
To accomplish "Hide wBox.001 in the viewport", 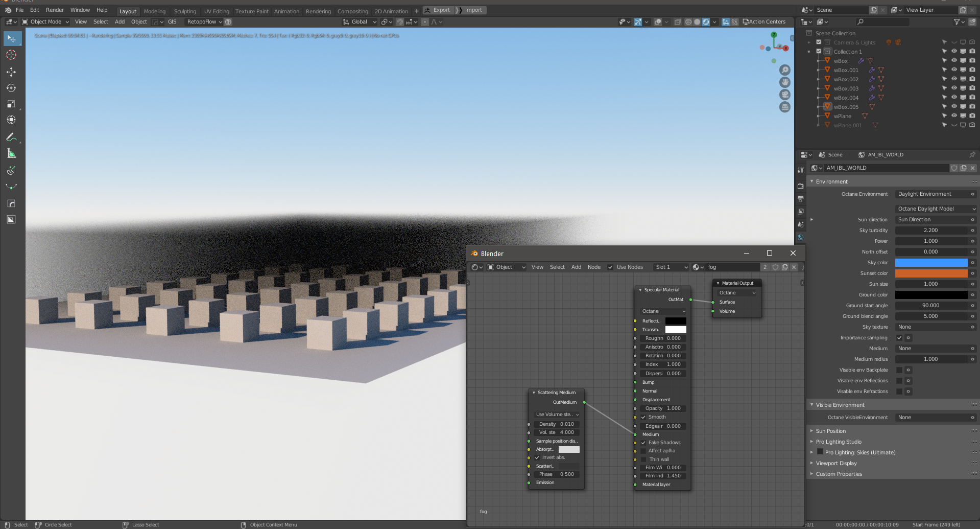I will point(953,70).
